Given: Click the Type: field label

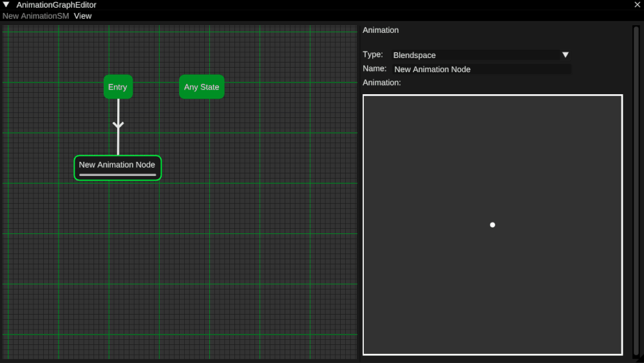Looking at the screenshot, I should point(373,55).
